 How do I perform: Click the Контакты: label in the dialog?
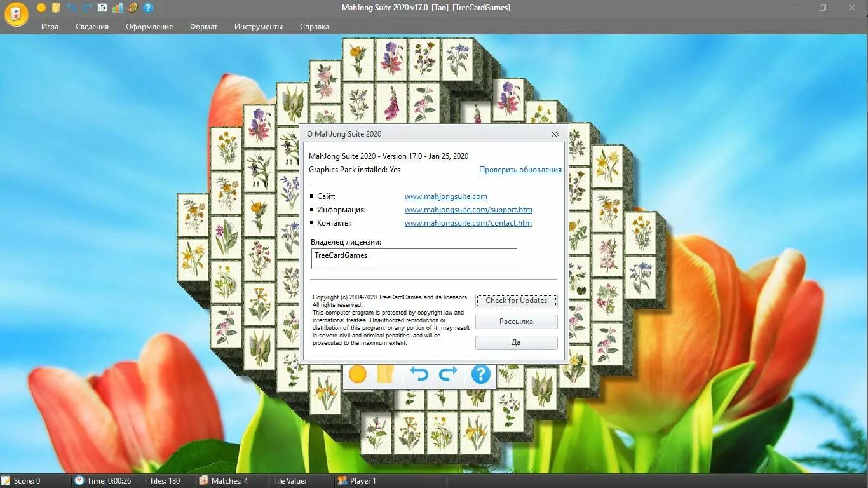tap(334, 223)
